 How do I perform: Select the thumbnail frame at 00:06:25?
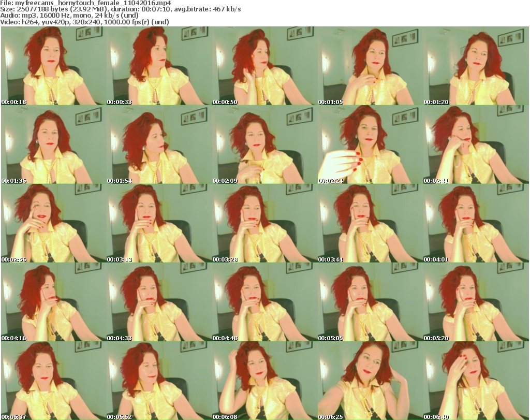(370, 381)
